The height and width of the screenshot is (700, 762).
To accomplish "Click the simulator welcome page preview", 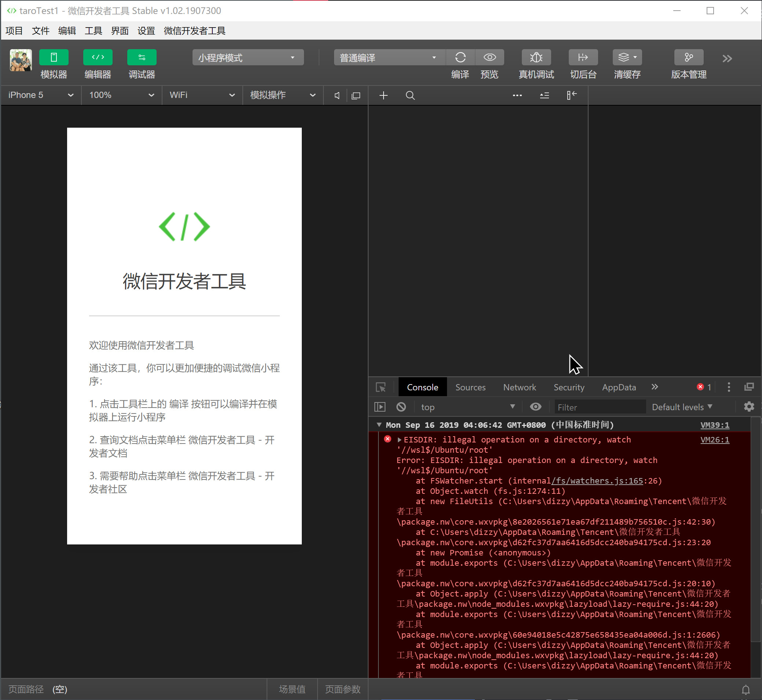I will coord(184,336).
